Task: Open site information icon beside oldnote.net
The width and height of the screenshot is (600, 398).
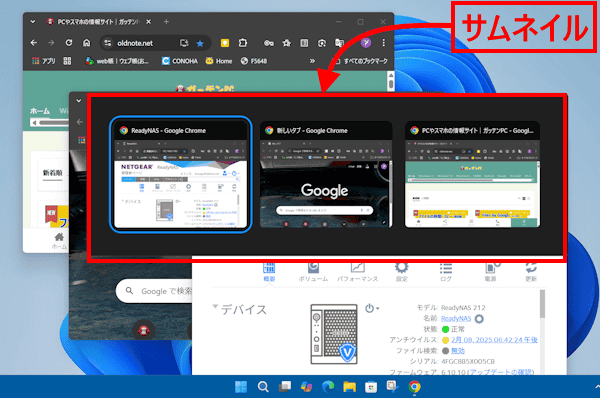Action: (108, 43)
